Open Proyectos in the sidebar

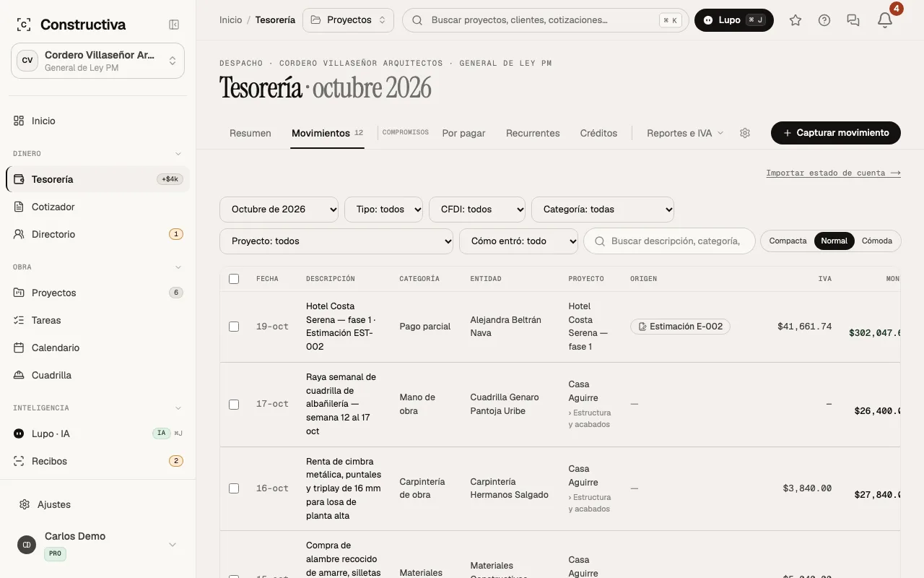tap(97, 293)
